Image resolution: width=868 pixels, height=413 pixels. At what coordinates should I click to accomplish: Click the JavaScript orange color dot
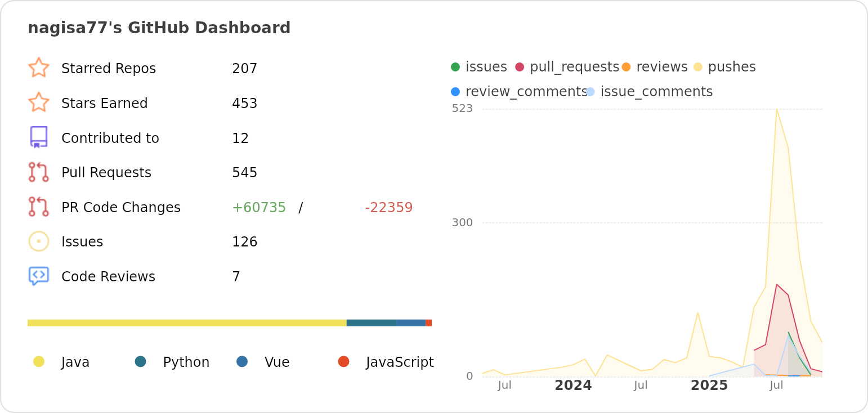[343, 361]
